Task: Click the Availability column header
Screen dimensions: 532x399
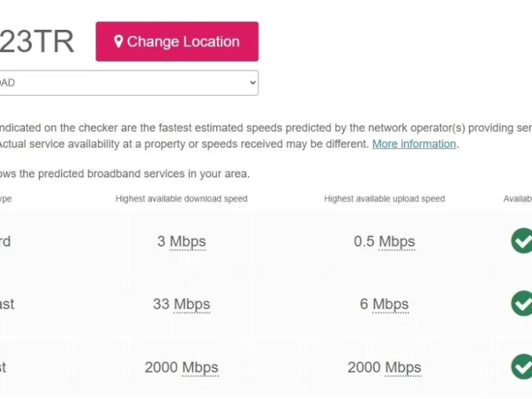Action: 517,199
